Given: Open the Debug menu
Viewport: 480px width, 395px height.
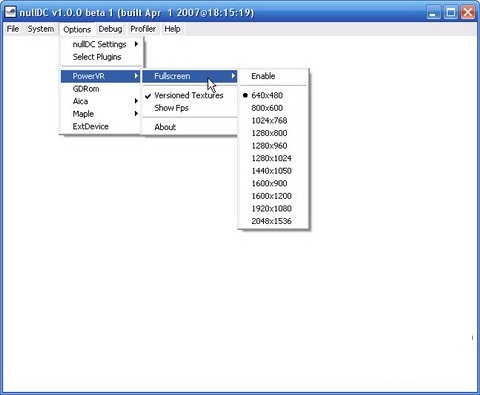Looking at the screenshot, I should (x=110, y=29).
